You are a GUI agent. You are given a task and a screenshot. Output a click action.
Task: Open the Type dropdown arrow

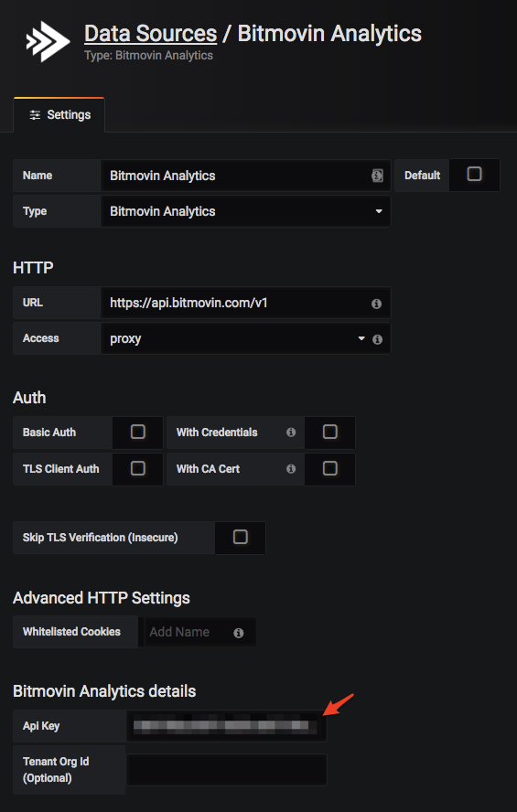click(x=379, y=211)
